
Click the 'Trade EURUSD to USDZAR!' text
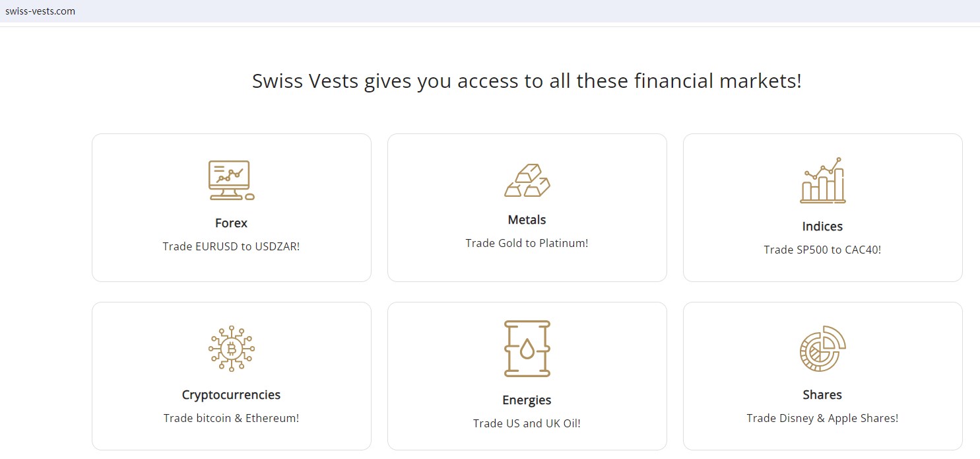tap(231, 246)
